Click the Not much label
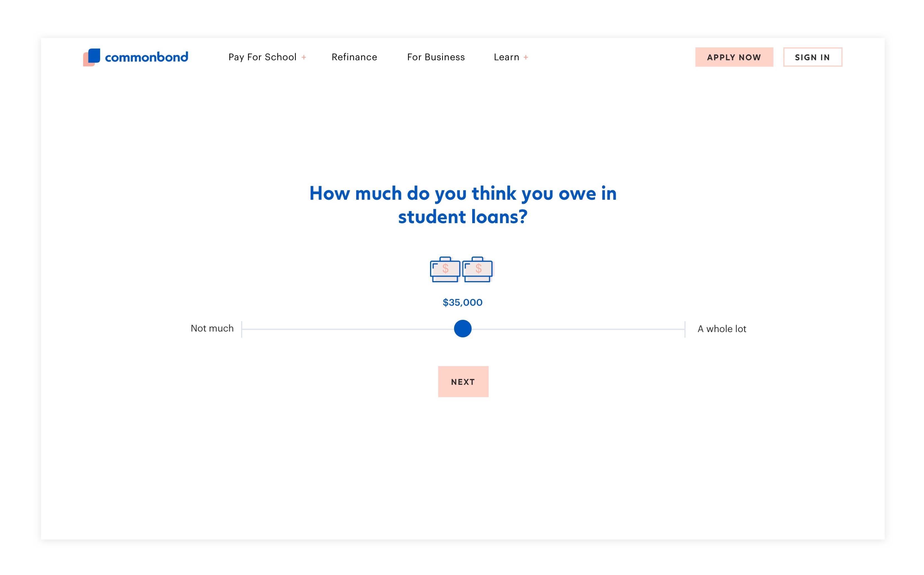This screenshot has height=575, width=924. coord(212,328)
